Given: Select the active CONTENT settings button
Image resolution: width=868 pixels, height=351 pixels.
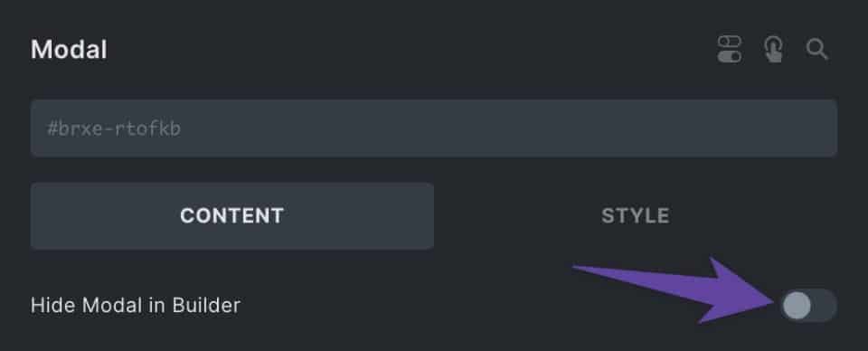Looking at the screenshot, I should (x=232, y=216).
